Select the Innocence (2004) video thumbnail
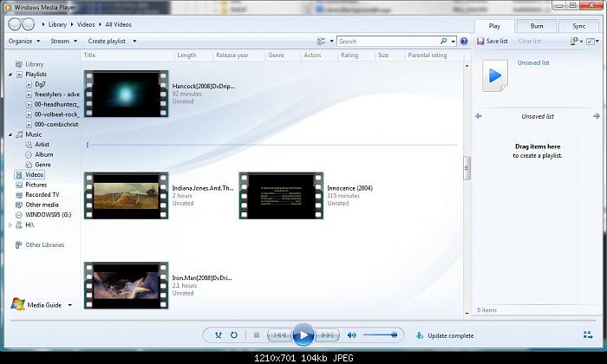 [281, 195]
